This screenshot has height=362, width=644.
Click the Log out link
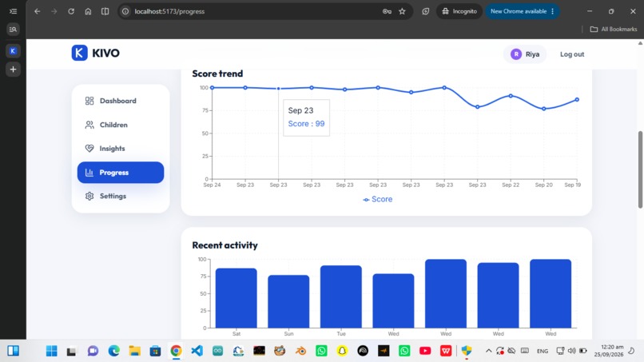572,54
